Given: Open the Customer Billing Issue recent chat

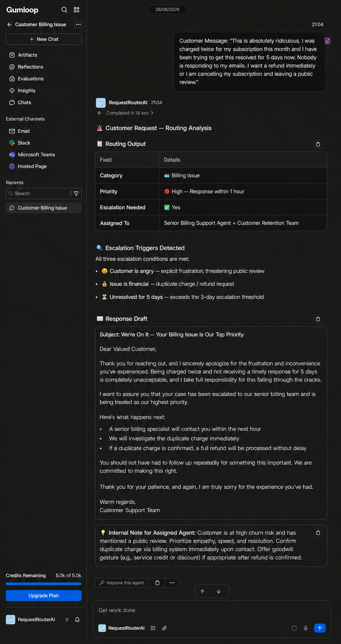Looking at the screenshot, I should click(44, 208).
